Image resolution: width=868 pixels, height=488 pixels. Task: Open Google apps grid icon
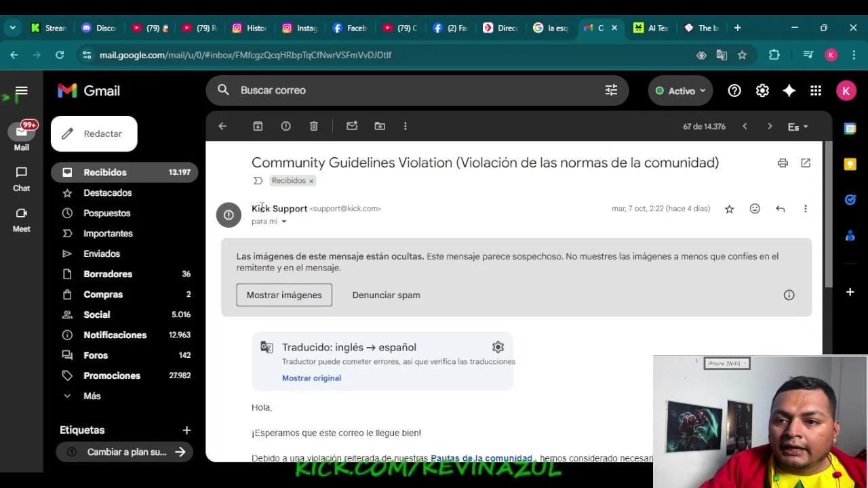tap(816, 91)
